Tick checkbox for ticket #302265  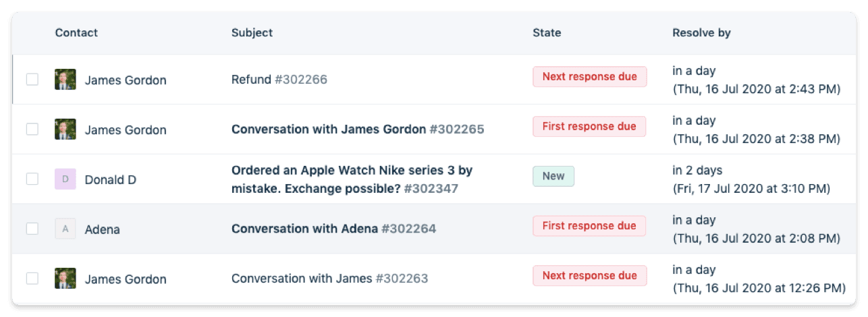(x=32, y=129)
